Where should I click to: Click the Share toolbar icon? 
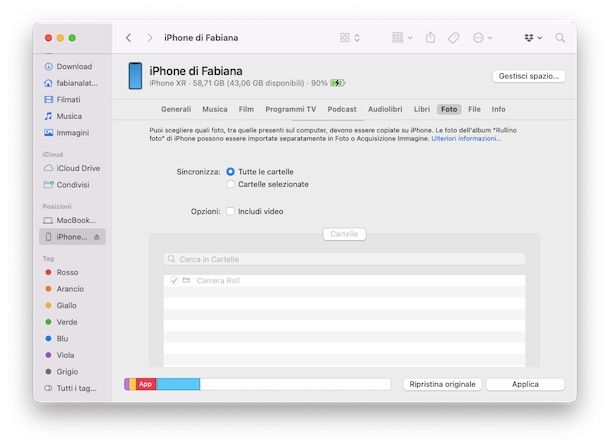(x=430, y=38)
